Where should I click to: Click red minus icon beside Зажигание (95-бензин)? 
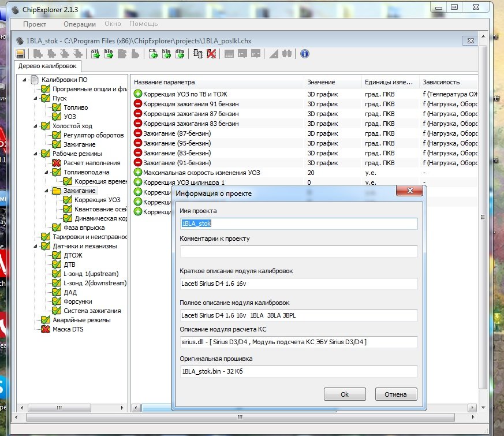138,143
